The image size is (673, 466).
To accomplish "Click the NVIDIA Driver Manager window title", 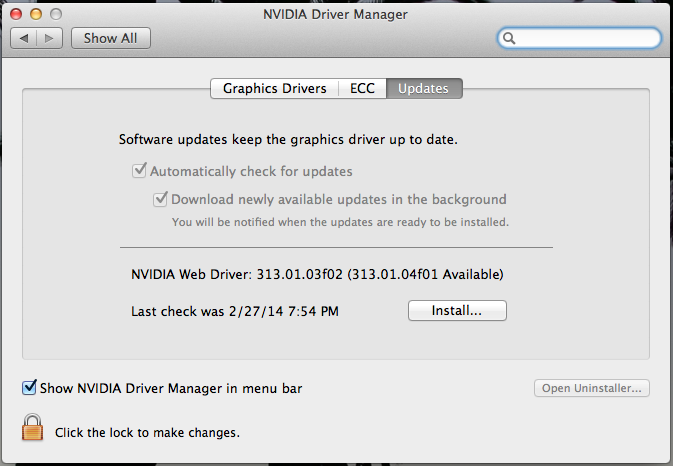I will [x=336, y=14].
